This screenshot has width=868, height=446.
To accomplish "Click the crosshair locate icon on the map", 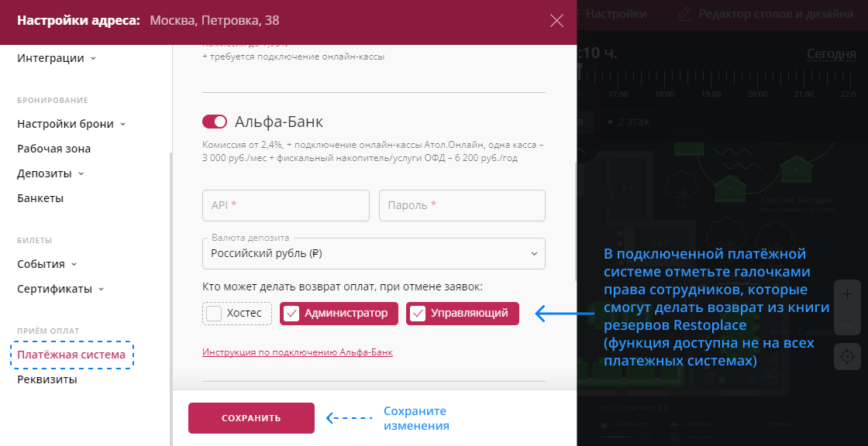I will pos(846,357).
